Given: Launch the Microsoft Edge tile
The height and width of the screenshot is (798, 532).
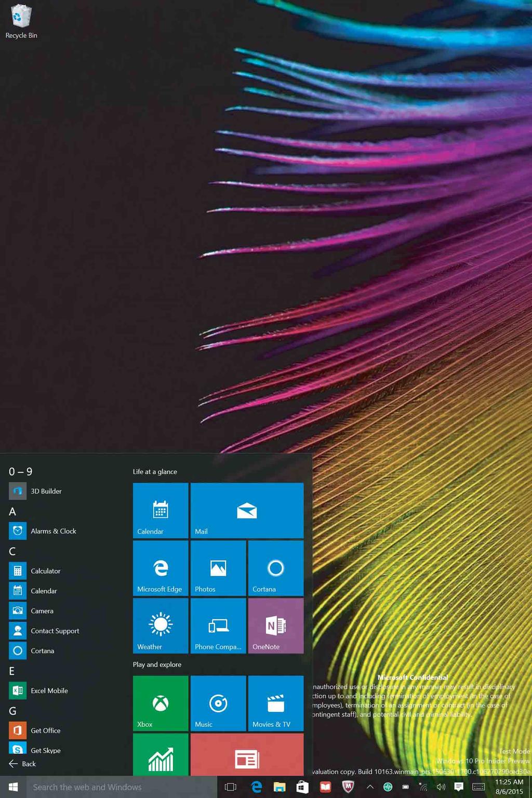Looking at the screenshot, I should pyautogui.click(x=161, y=568).
